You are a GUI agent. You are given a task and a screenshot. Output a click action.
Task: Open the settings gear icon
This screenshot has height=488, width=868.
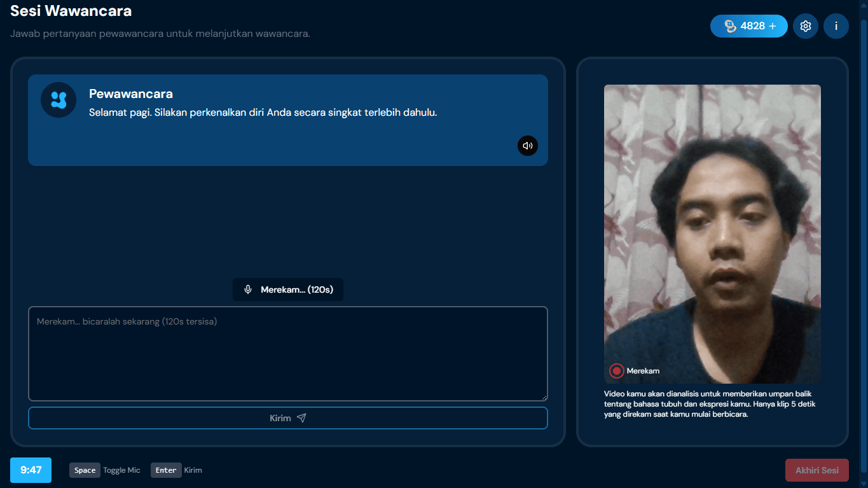(806, 26)
